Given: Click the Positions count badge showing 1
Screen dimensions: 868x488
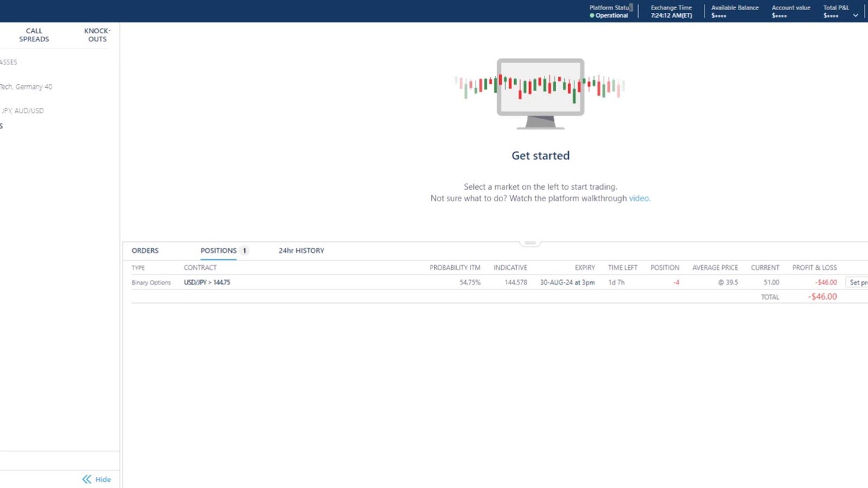Looking at the screenshot, I should 244,251.
